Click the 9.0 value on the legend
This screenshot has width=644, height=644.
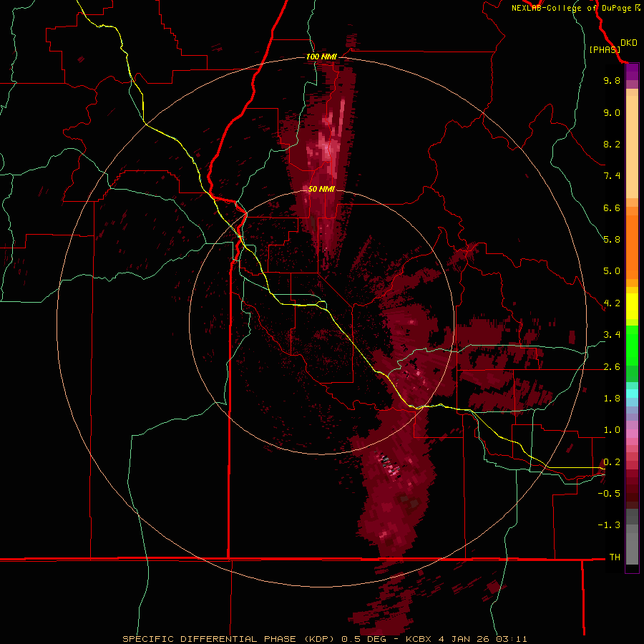[x=612, y=112]
